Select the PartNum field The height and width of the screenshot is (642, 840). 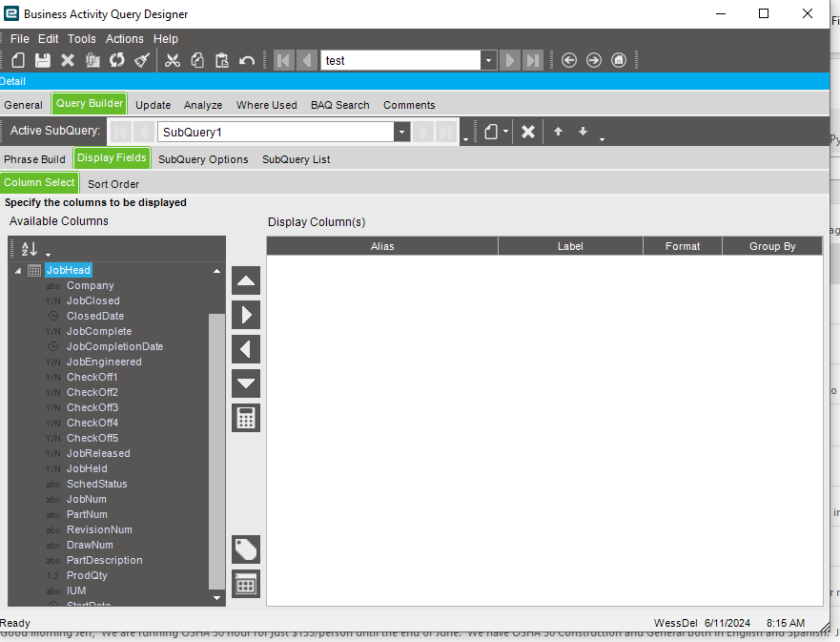[x=87, y=514]
